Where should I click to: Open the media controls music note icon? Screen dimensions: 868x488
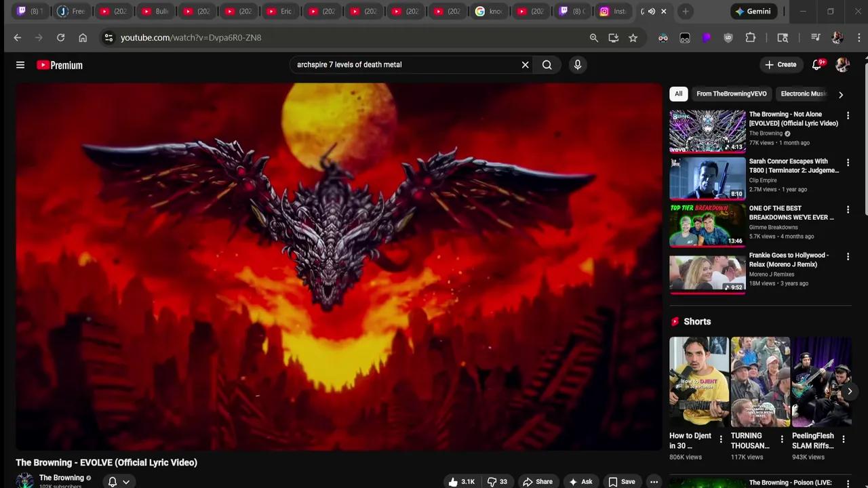816,38
